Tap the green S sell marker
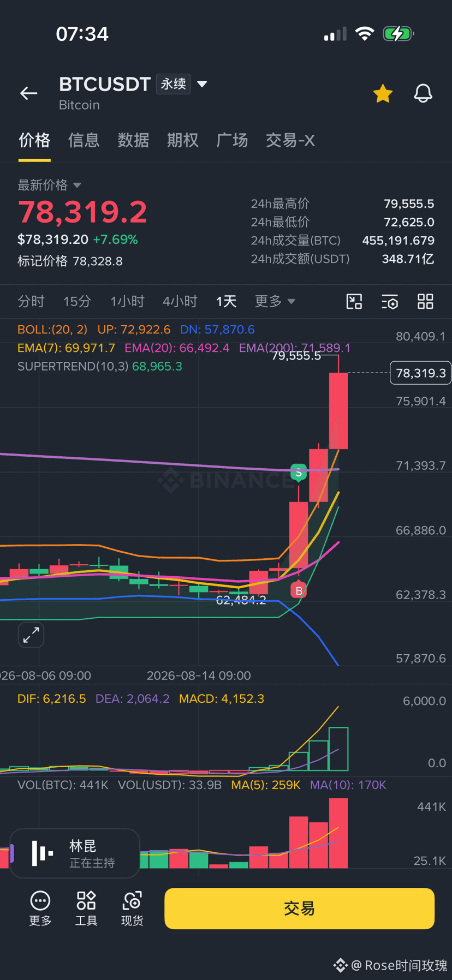Image resolution: width=452 pixels, height=980 pixels. (x=298, y=473)
